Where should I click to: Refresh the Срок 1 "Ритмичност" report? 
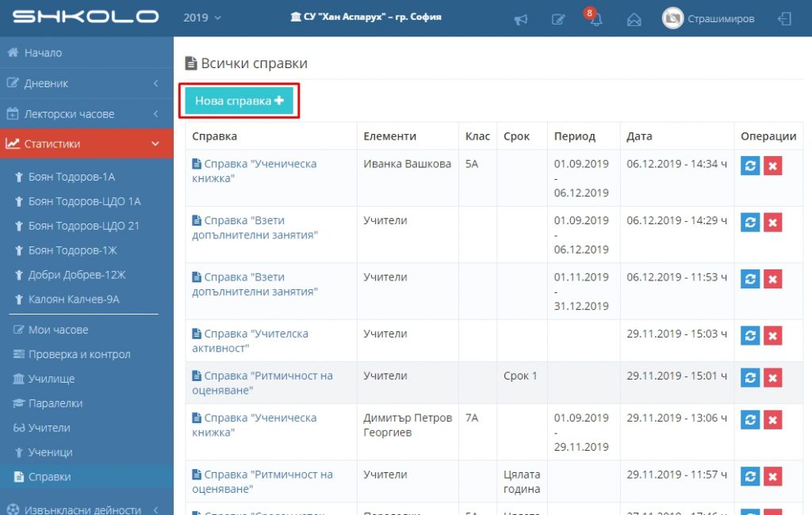coord(750,378)
